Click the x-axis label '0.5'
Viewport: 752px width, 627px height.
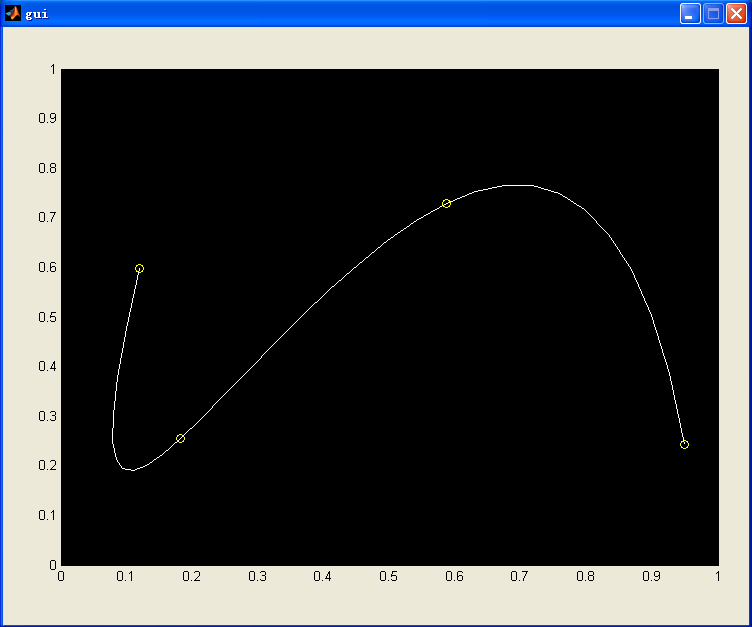tap(388, 576)
